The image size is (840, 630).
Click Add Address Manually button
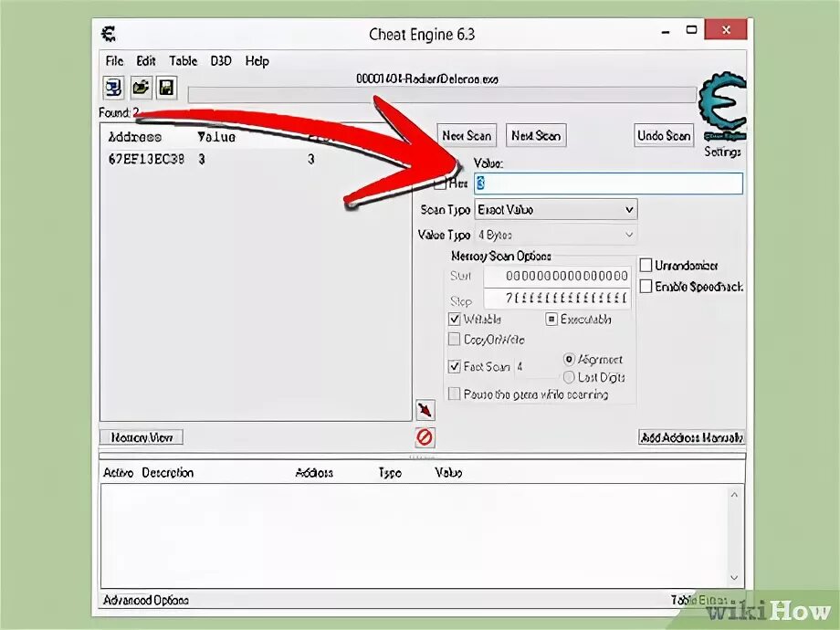(691, 437)
